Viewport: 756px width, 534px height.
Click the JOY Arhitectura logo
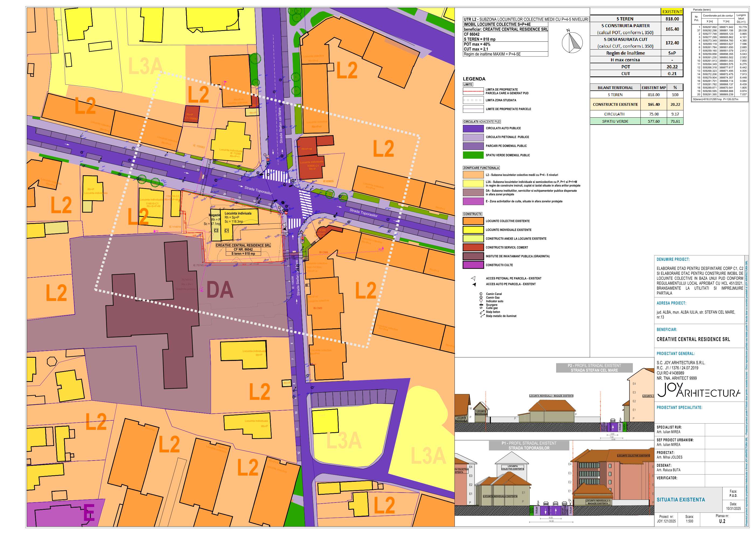[x=699, y=391]
